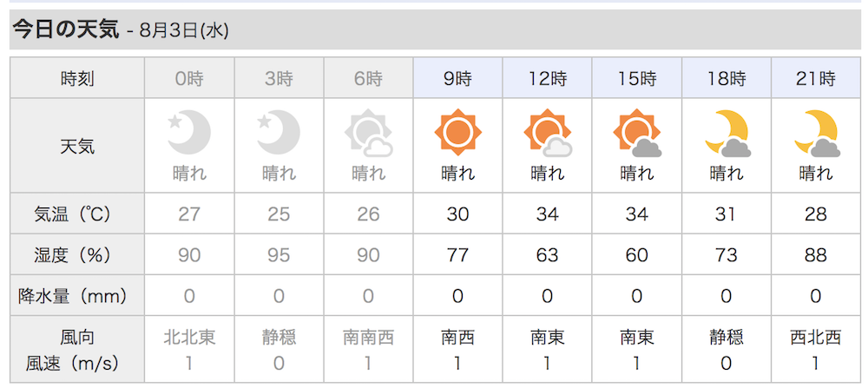Click the 21時 moon and cloud icon
This screenshot has height=388, width=868.
(x=817, y=134)
